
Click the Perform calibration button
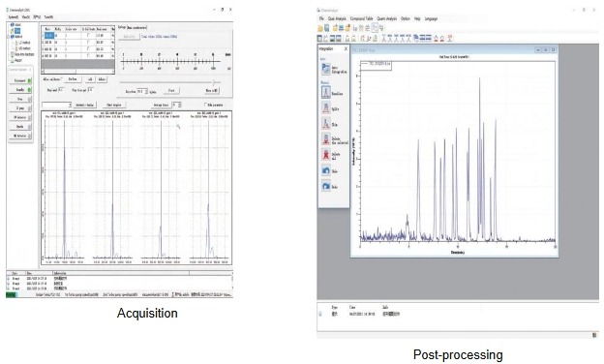(x=73, y=79)
